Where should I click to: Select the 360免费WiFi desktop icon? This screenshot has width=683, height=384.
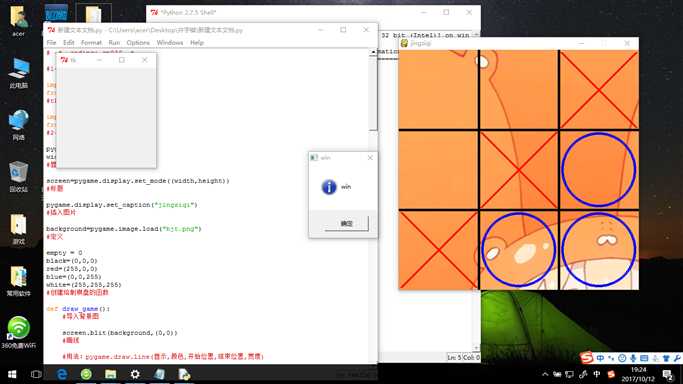click(x=18, y=333)
